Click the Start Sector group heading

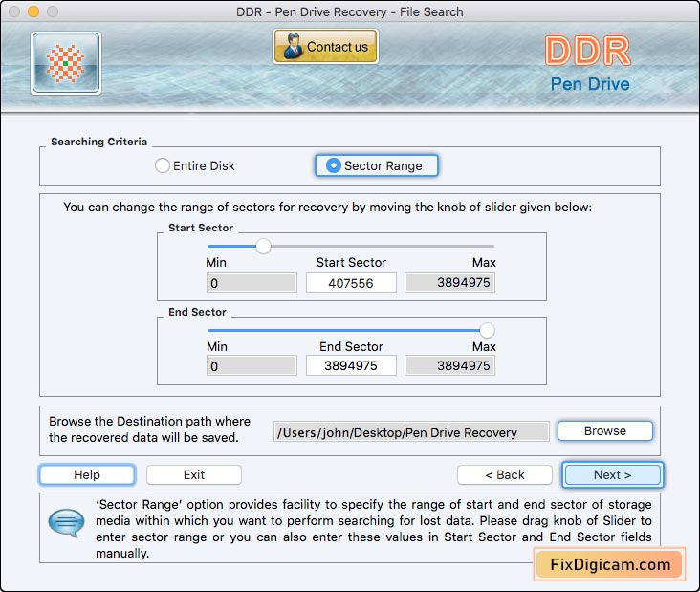tap(201, 228)
